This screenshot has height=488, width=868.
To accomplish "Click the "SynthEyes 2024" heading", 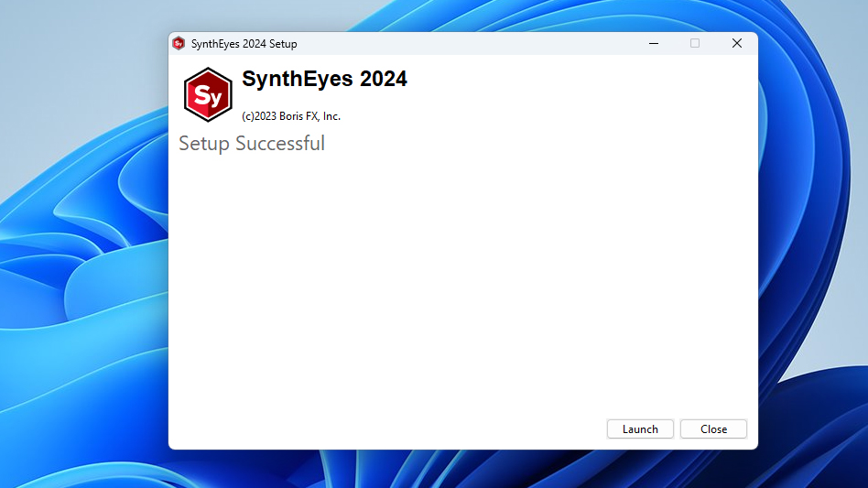I will (x=324, y=79).
